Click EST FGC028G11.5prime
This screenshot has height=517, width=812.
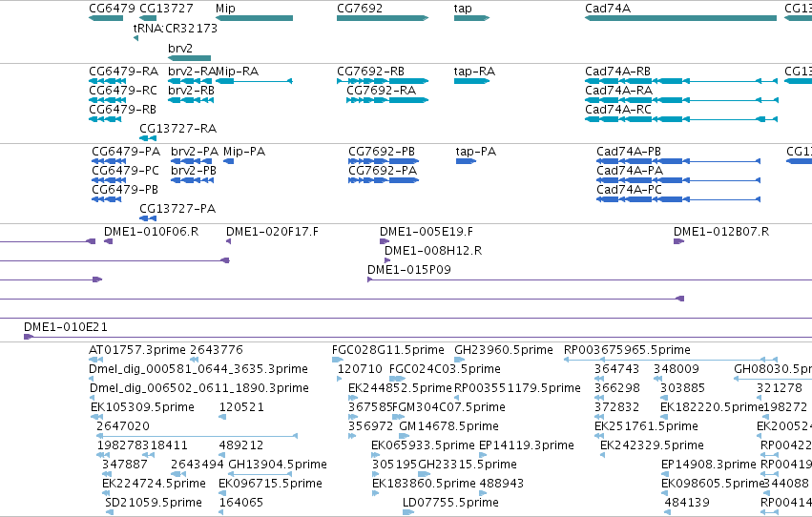(x=338, y=360)
